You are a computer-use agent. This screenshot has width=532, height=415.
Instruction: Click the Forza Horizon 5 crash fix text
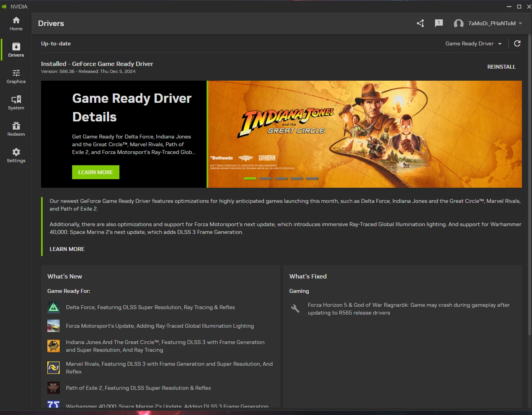tap(409, 309)
